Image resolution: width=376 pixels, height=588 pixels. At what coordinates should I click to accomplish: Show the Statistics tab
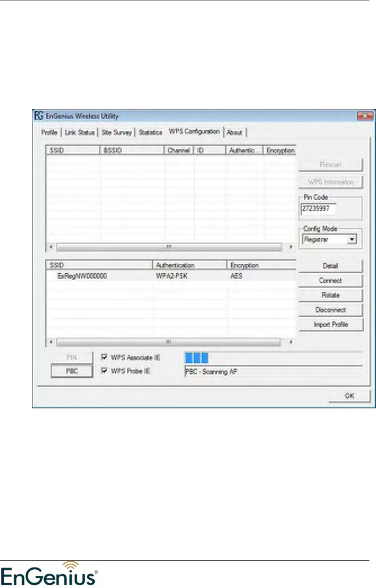tap(150, 133)
